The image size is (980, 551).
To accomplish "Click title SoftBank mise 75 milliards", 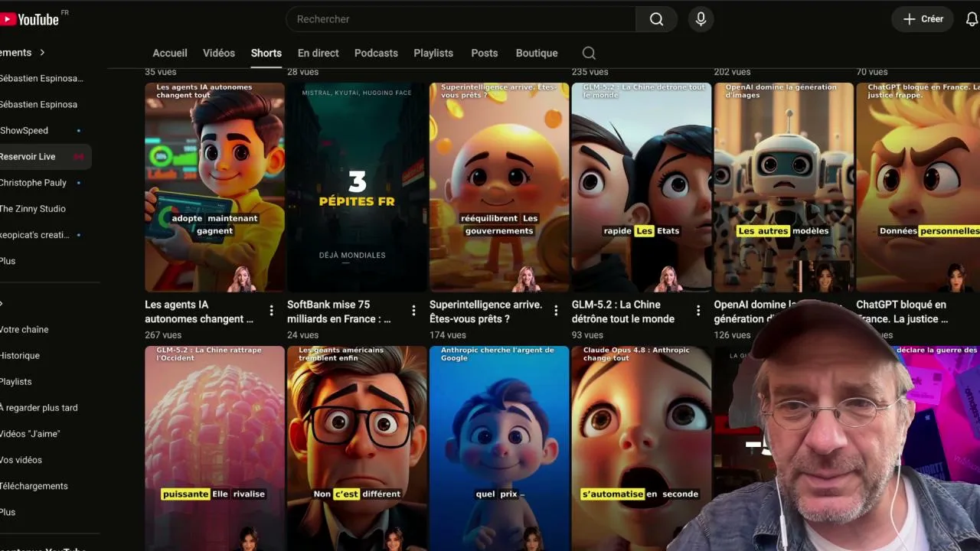I will [x=339, y=311].
